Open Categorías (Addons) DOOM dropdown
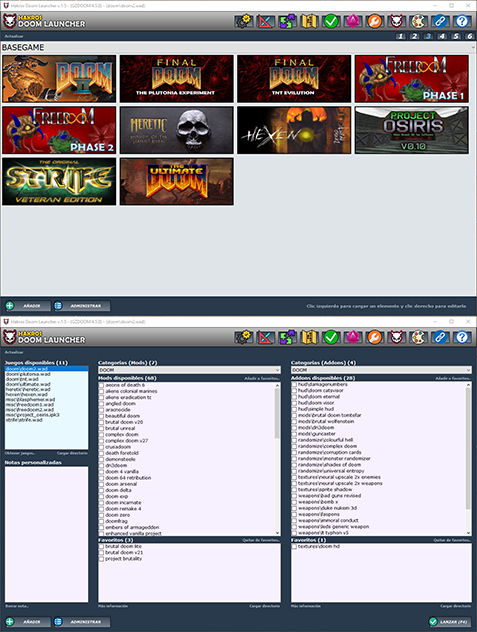Screen dimensions: 477x632 pyautogui.click(x=381, y=370)
